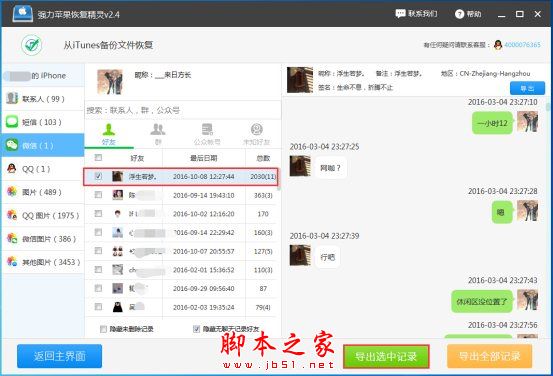
Task: Switch to the 好友 friends tab
Action: [x=109, y=134]
